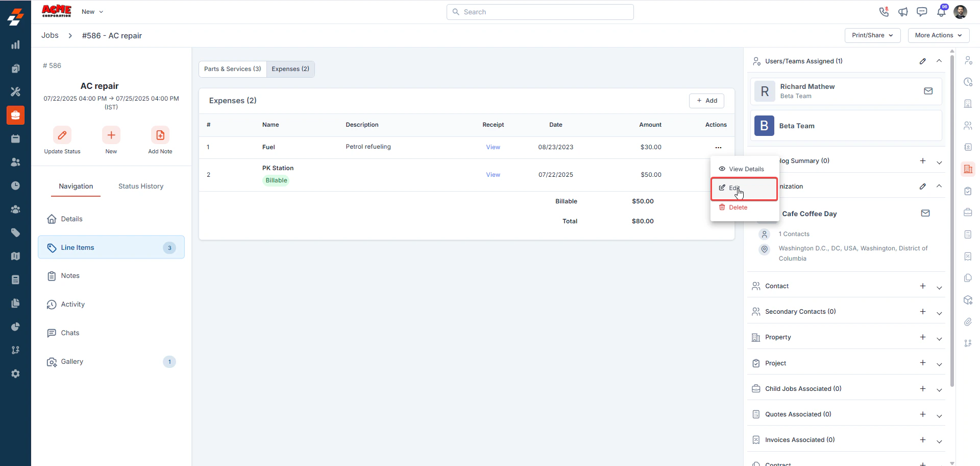The image size is (980, 466).
Task: Collapse the Users/Teams Assigned section
Action: (939, 61)
